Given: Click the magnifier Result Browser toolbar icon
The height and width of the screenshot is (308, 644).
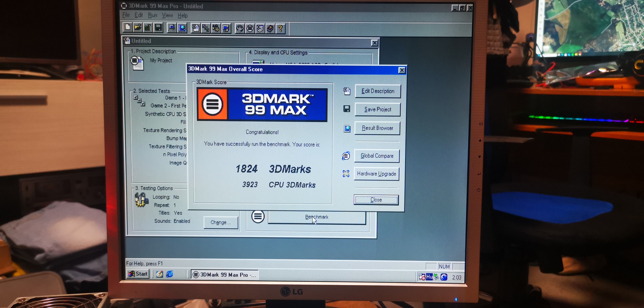Looking at the screenshot, I should [x=182, y=28].
